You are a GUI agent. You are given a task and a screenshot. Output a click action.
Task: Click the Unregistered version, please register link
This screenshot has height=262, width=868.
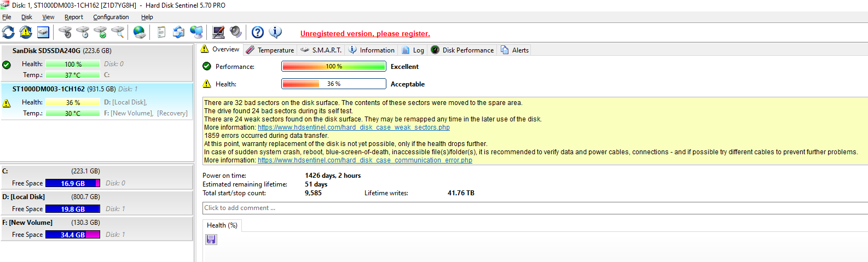[365, 34]
